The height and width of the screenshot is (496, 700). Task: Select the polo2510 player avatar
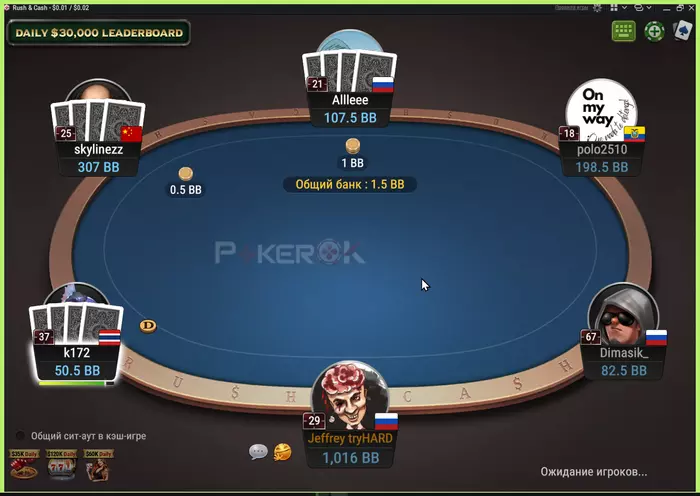click(601, 110)
